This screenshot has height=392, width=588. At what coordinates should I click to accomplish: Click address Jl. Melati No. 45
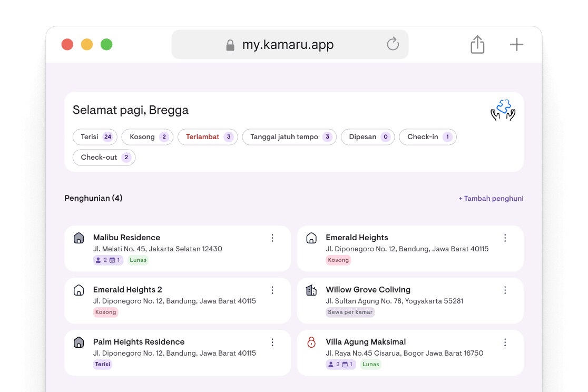(x=158, y=249)
